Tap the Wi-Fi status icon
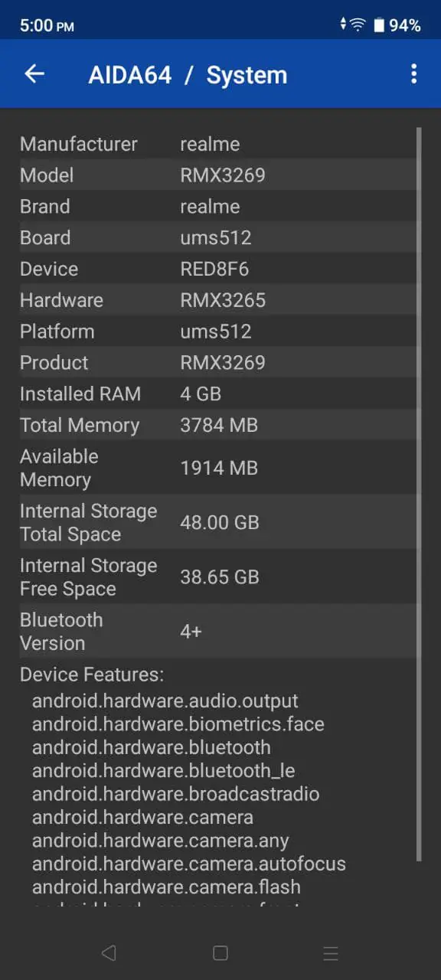 (358, 25)
